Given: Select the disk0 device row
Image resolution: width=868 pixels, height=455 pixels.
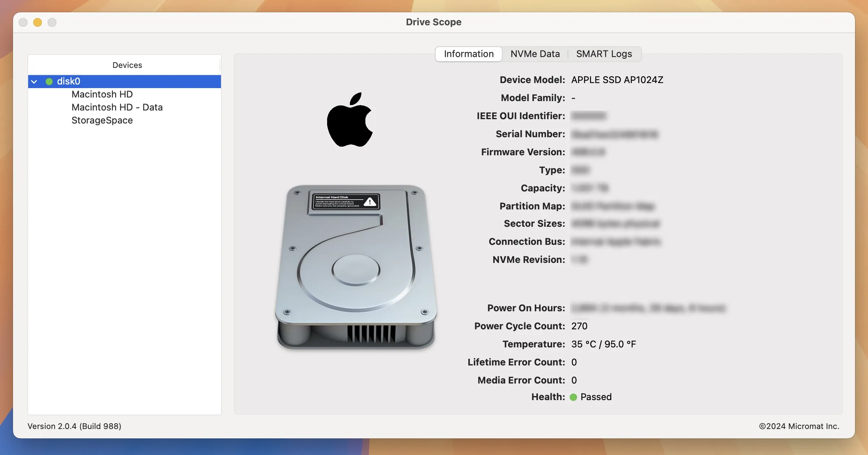Looking at the screenshot, I should tap(125, 82).
